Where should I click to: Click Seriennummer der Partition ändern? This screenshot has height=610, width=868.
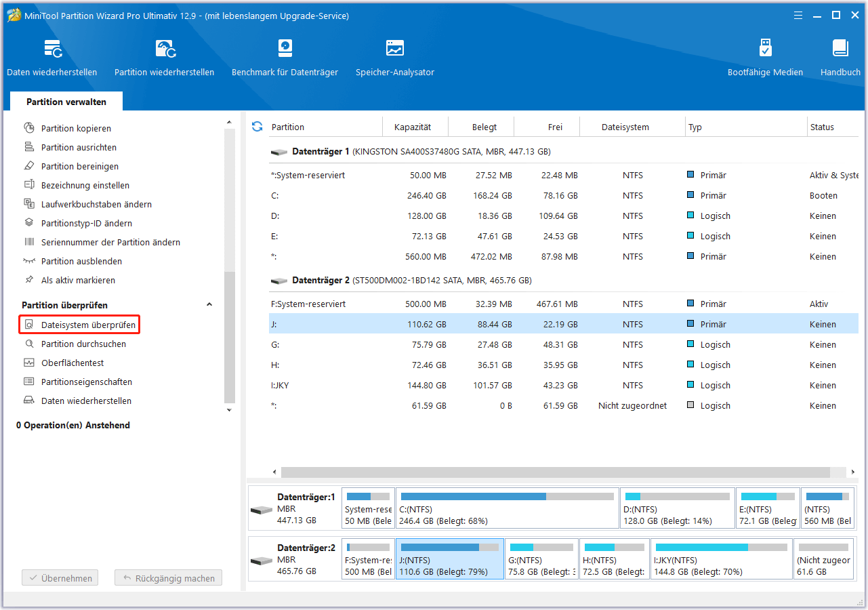click(110, 242)
